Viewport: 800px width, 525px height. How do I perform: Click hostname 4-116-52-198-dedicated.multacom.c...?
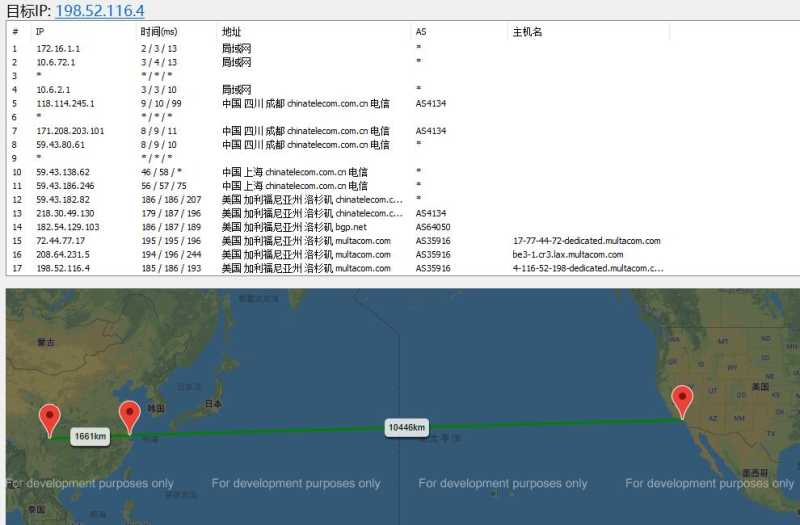click(x=588, y=269)
